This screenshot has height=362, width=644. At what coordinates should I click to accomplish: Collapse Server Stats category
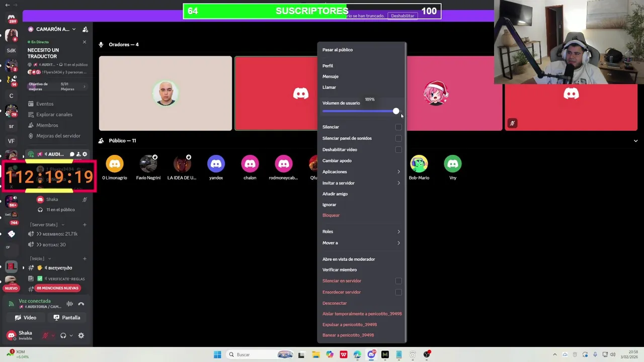[47, 225]
